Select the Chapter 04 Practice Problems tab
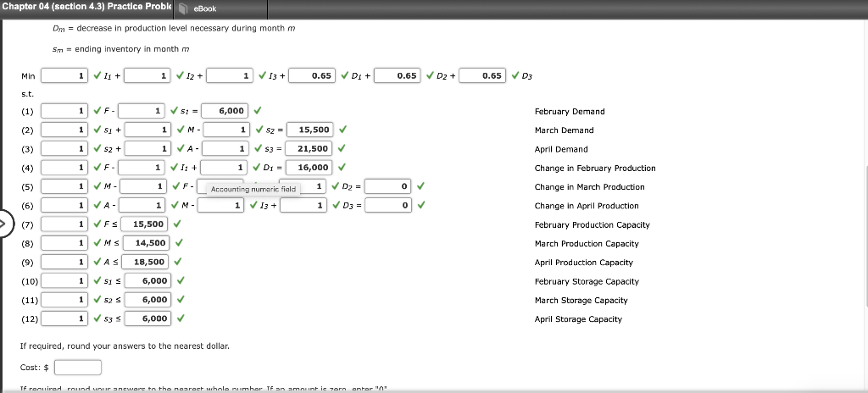 (x=87, y=7)
